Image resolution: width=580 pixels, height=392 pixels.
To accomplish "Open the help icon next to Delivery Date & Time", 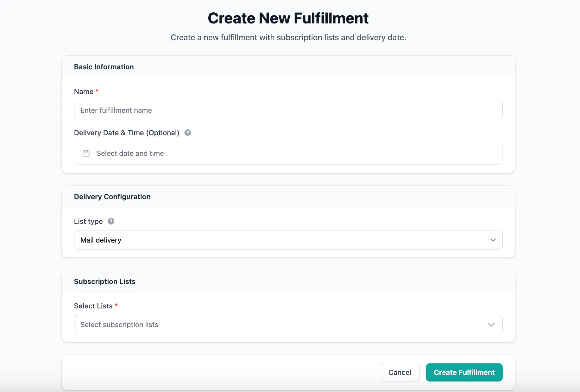I will 188,133.
